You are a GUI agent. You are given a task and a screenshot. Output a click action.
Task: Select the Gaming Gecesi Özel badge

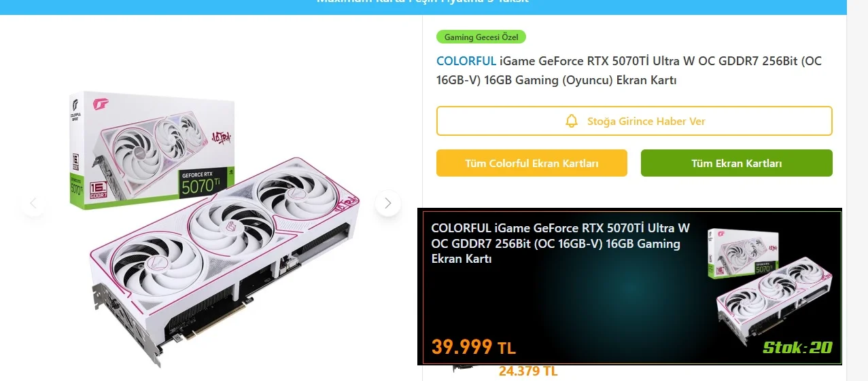click(481, 37)
